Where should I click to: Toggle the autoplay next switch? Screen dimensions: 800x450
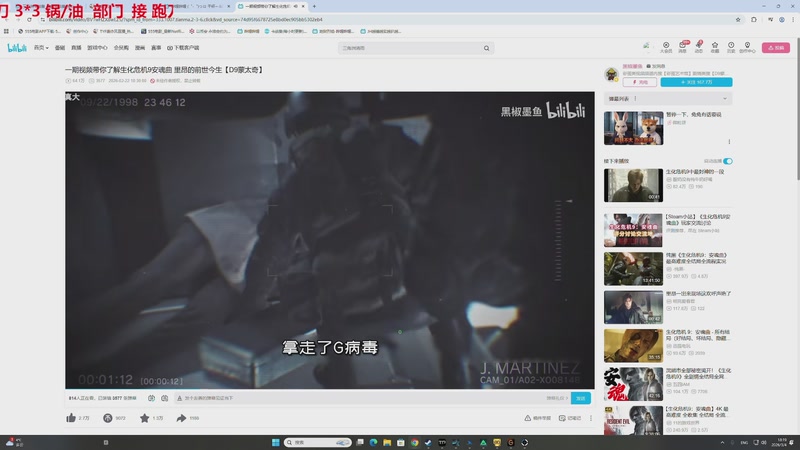point(728,161)
